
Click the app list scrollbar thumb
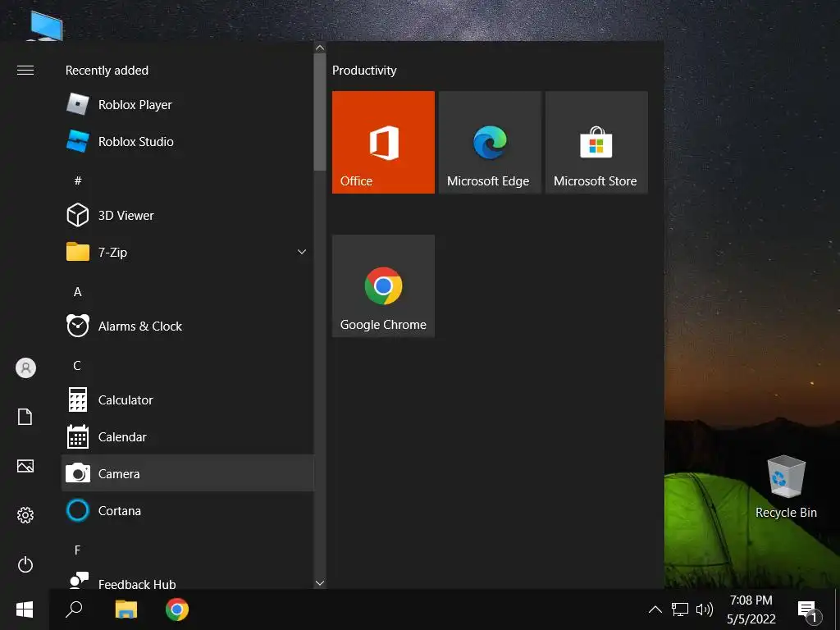320,112
